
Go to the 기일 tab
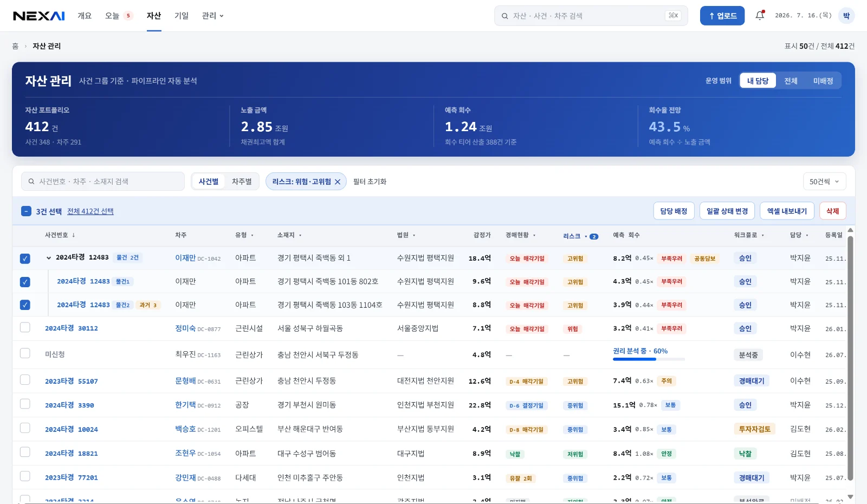pyautogui.click(x=182, y=16)
